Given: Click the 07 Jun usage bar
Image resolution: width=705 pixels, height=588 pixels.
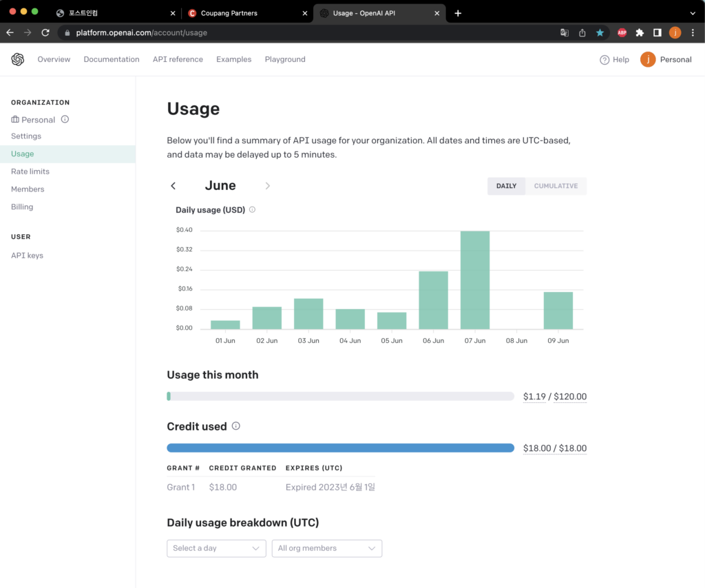Looking at the screenshot, I should coord(475,280).
